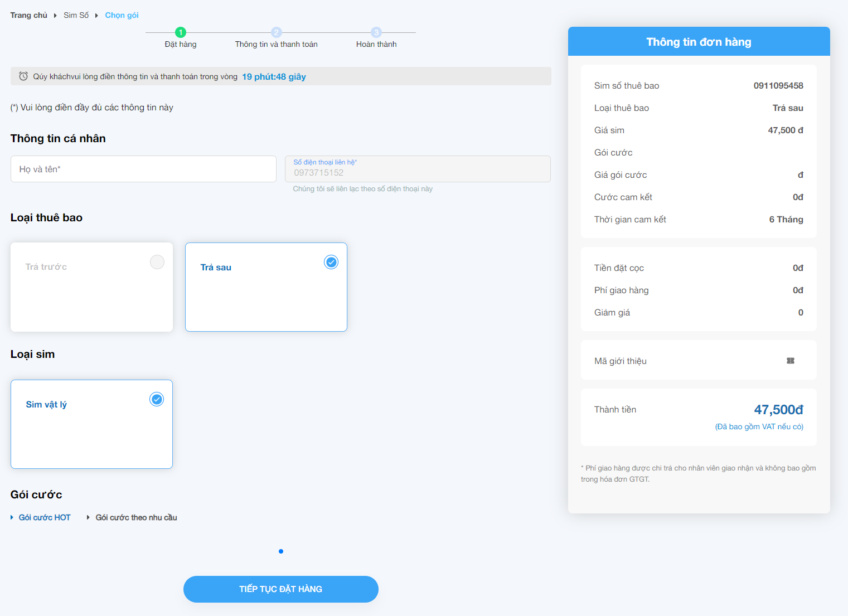
Task: Click the Trả sau card label
Action: (216, 268)
